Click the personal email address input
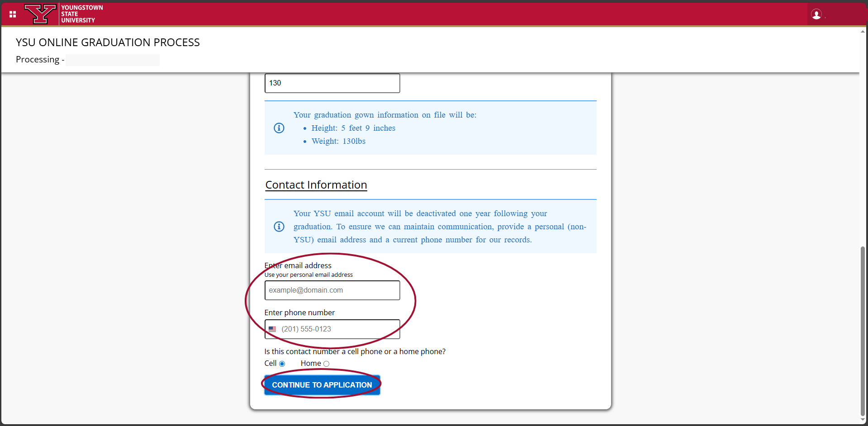 [332, 290]
